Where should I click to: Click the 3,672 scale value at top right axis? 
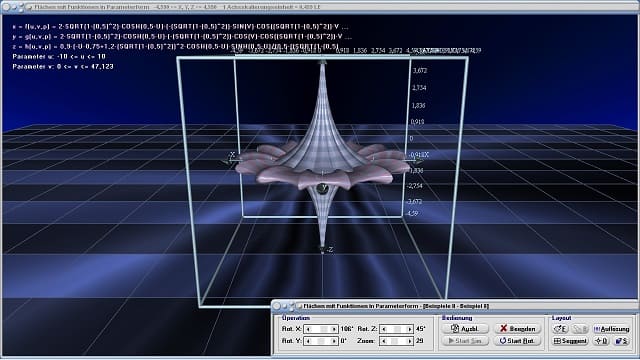[x=420, y=70]
